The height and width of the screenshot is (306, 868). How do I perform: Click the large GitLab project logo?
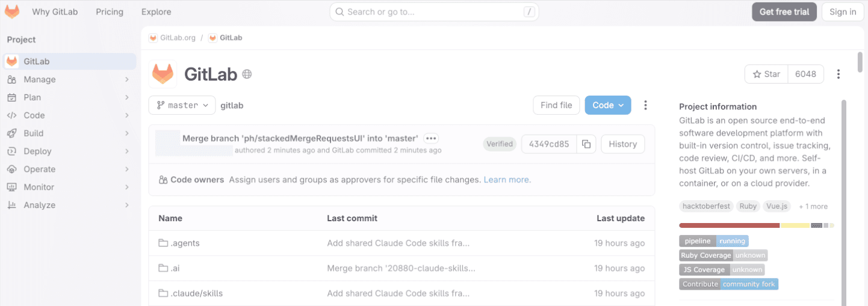point(163,74)
